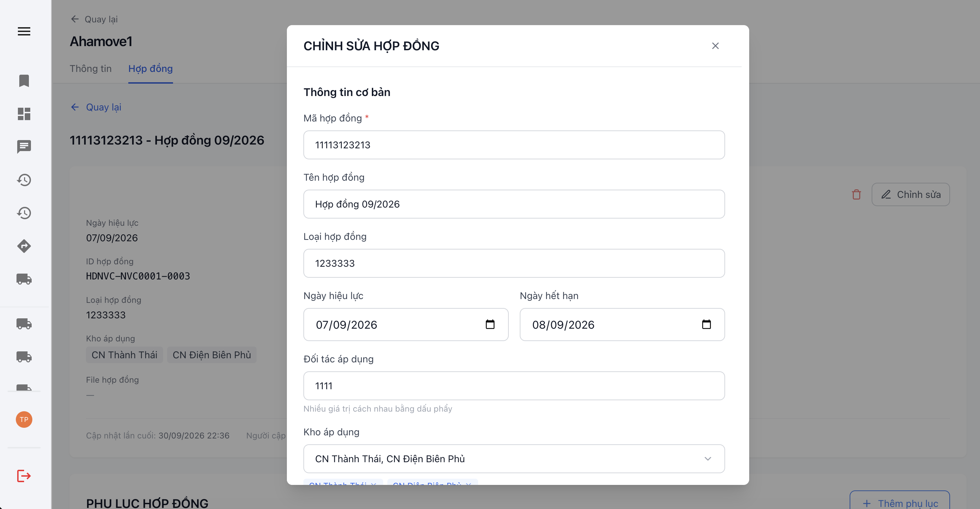Click the Loại hợp đồng input field
Screen dimensions: 980x509
click(x=514, y=263)
